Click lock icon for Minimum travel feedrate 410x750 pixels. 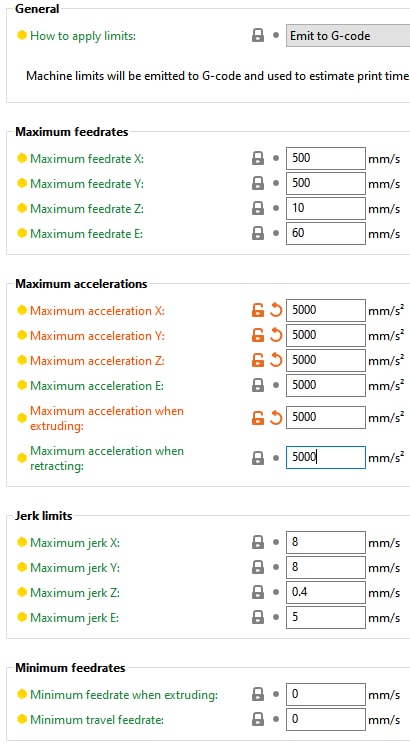pos(258,719)
